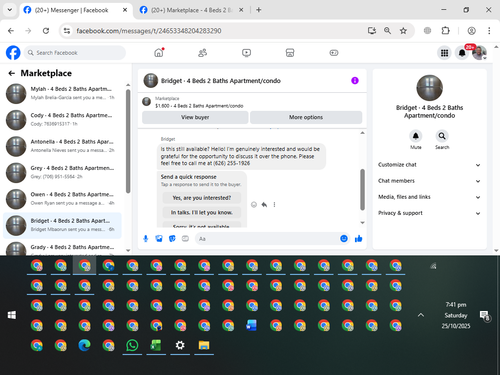Select Bridget's conversation in the list
This screenshot has width=500, height=375.
pos(62,225)
